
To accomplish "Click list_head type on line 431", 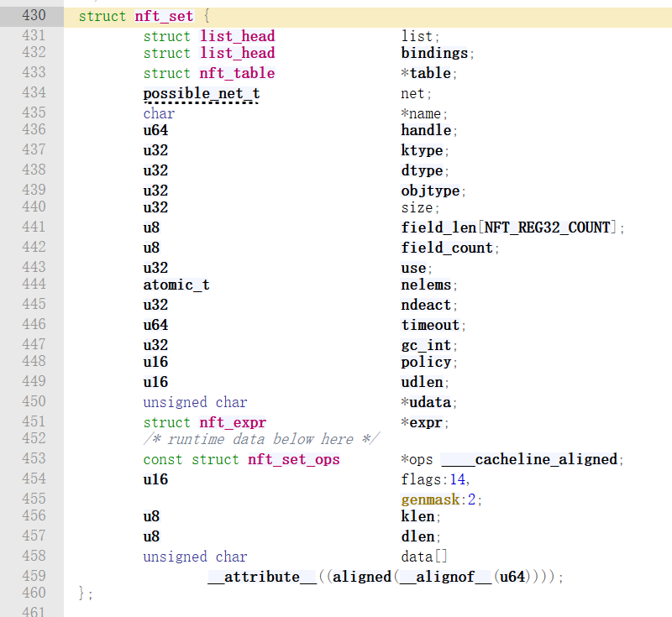I will (238, 36).
